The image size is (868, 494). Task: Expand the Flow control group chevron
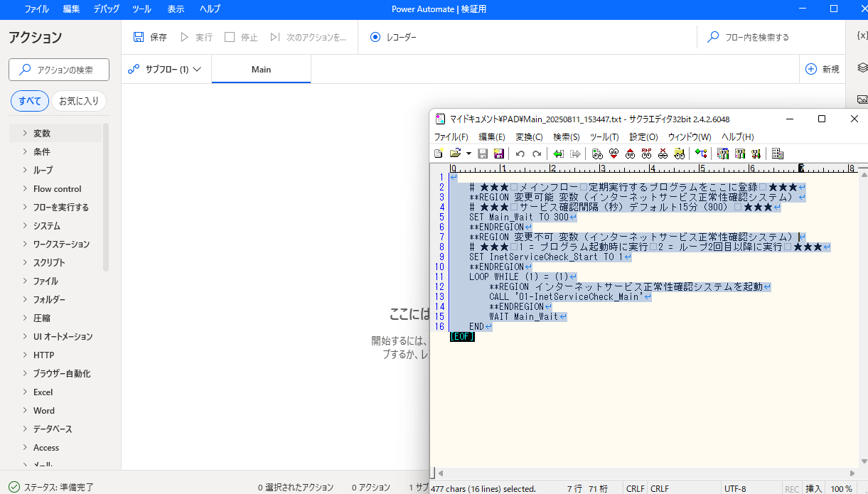point(25,188)
